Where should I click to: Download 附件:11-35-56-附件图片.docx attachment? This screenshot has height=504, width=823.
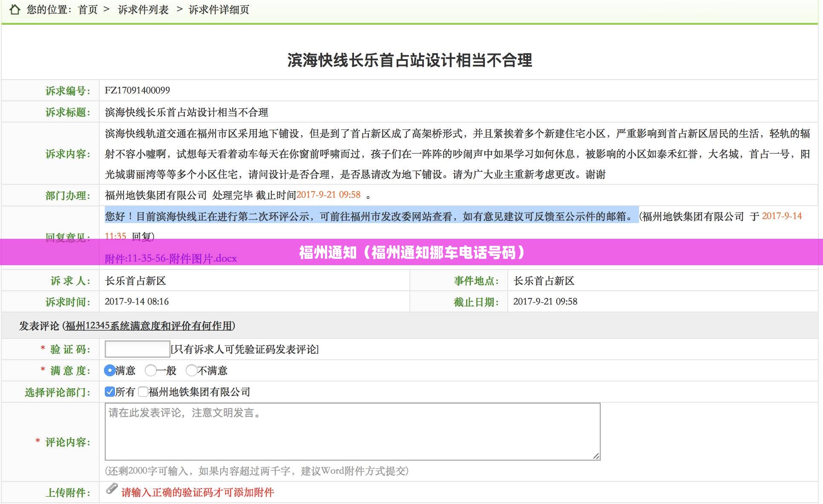[170, 259]
